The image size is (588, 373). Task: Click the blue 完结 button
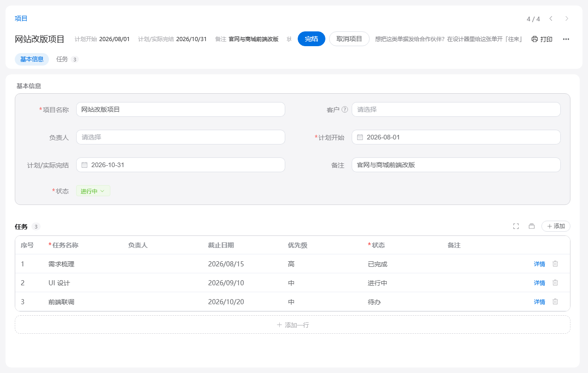[x=312, y=39]
